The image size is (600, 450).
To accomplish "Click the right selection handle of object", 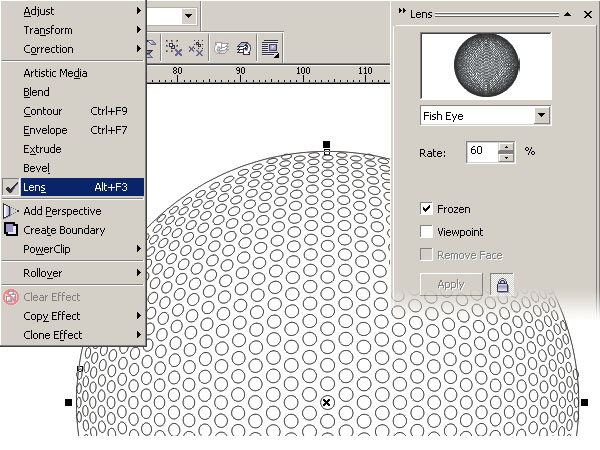I will tap(584, 402).
